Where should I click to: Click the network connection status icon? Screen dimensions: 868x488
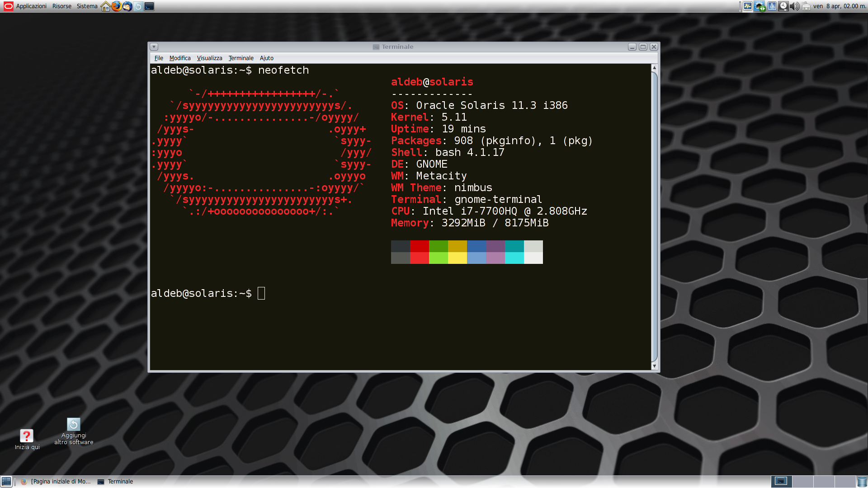pos(760,6)
